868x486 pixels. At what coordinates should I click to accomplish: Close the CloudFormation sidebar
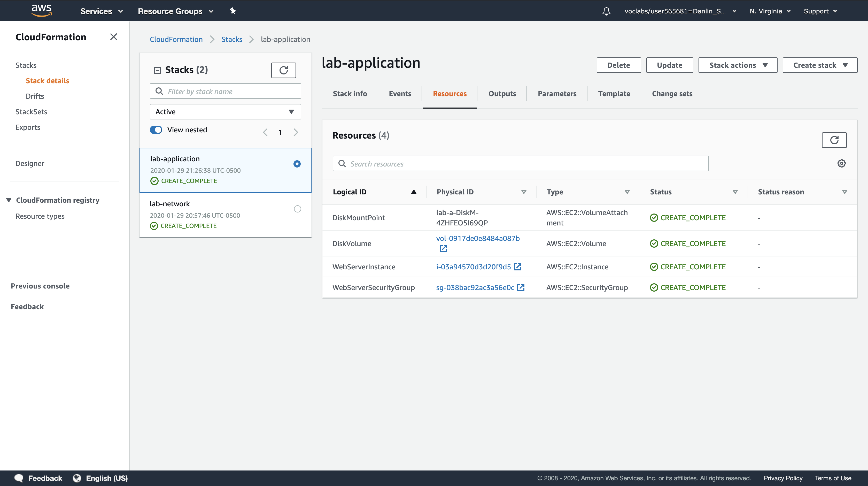114,37
